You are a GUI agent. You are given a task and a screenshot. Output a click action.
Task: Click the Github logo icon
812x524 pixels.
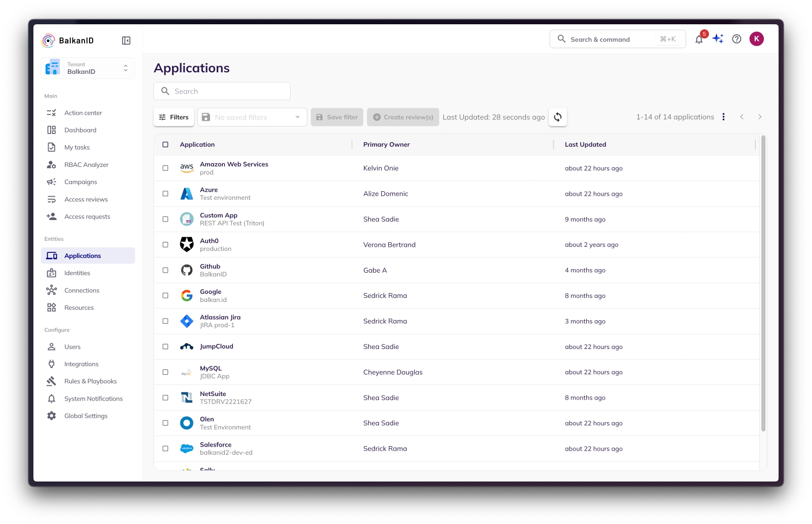pyautogui.click(x=187, y=270)
